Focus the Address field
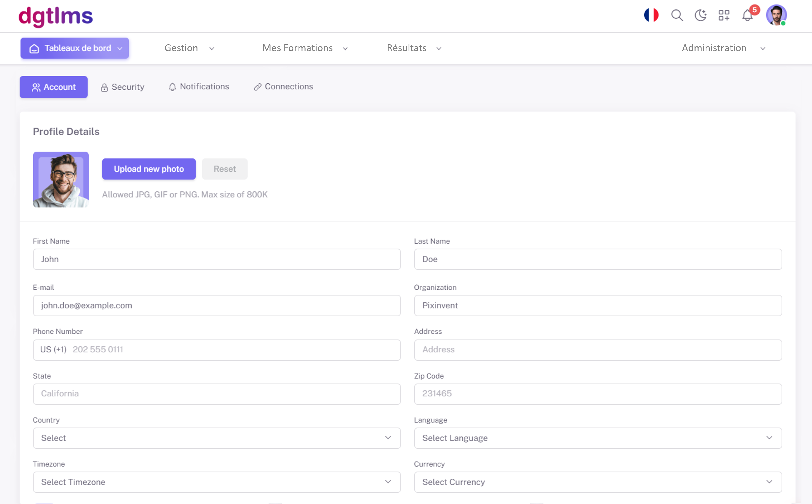The width and height of the screenshot is (812, 504). [598, 350]
